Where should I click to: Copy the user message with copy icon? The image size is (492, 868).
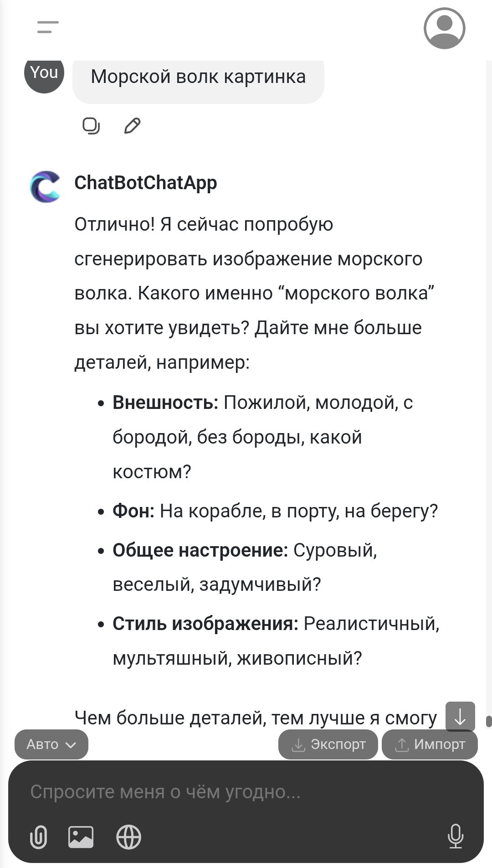pyautogui.click(x=91, y=126)
